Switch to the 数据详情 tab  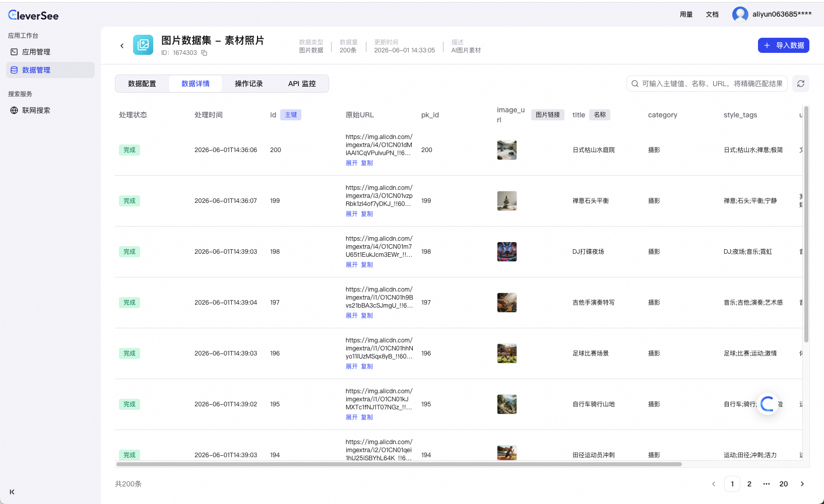(196, 84)
